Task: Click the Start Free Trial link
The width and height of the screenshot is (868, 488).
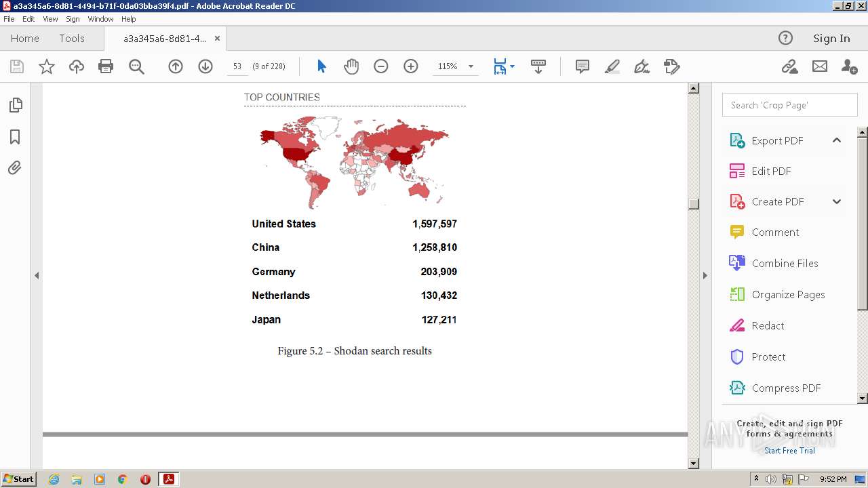Action: pos(789,451)
